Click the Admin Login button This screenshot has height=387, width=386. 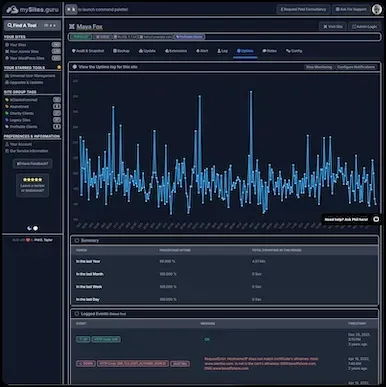tap(364, 27)
